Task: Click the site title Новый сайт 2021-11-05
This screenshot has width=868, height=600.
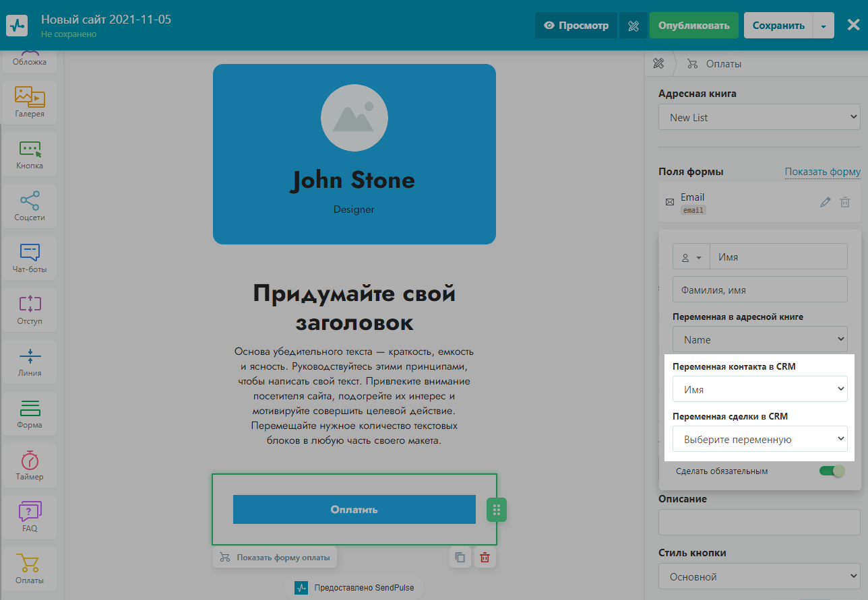Action: click(x=106, y=19)
